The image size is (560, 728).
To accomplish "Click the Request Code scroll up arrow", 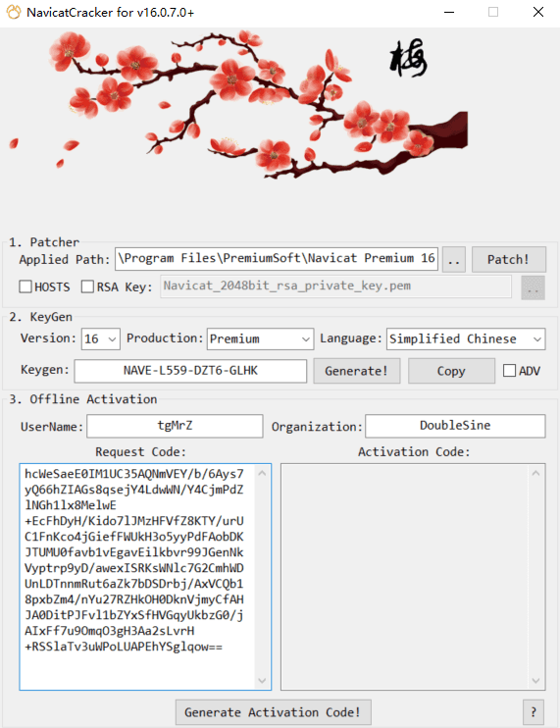I will point(262,473).
